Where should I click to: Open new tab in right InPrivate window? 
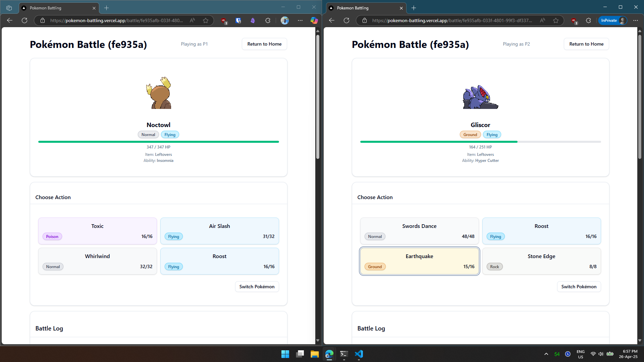[414, 8]
